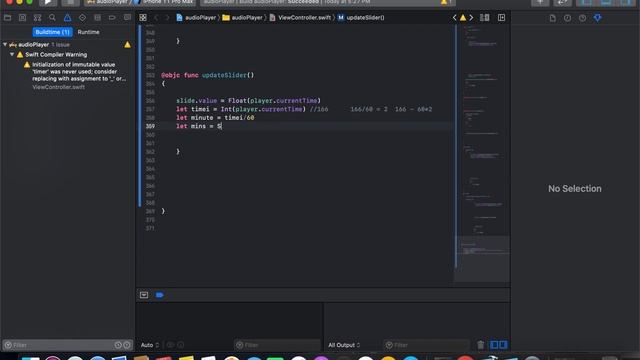Open the Find navigator magnifier icon

point(52,18)
